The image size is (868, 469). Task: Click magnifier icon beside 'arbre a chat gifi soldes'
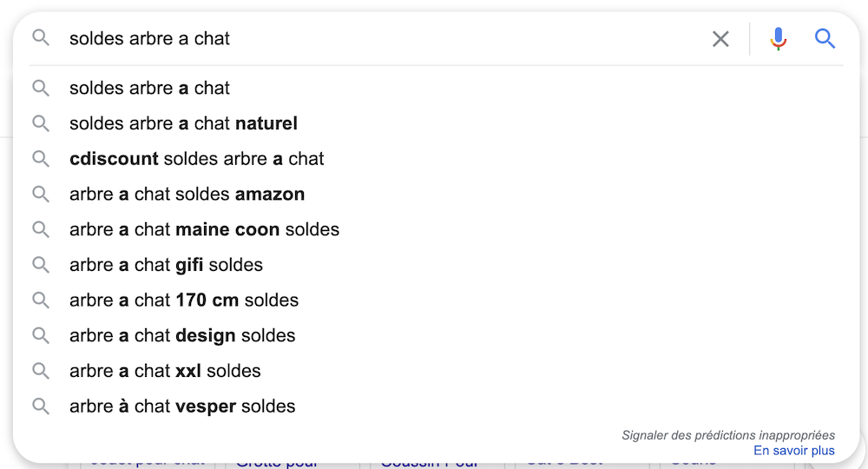coord(41,265)
